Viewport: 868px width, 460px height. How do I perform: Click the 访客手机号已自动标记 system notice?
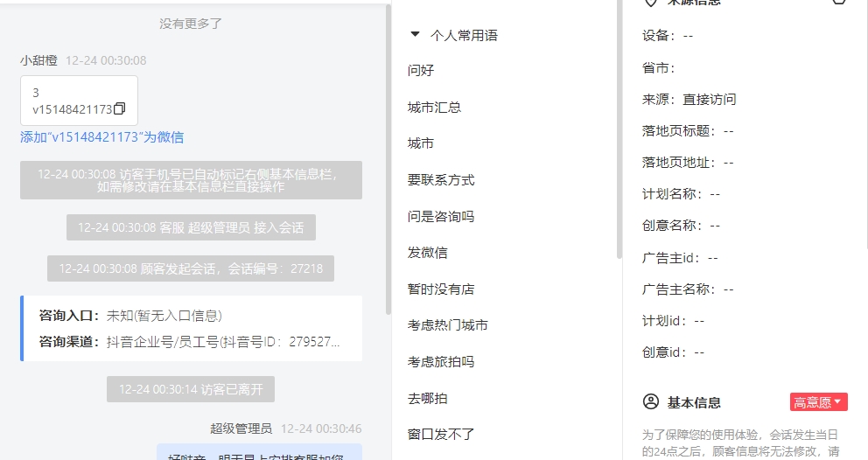click(x=191, y=180)
